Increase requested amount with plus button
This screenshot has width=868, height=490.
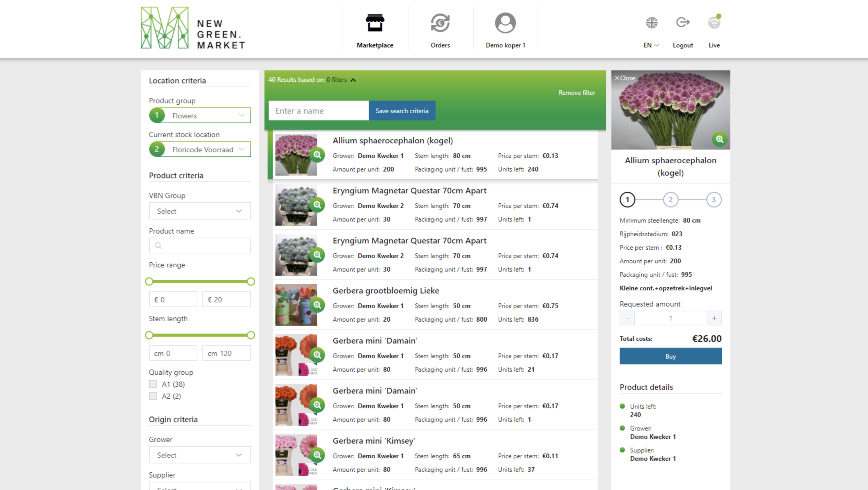714,318
